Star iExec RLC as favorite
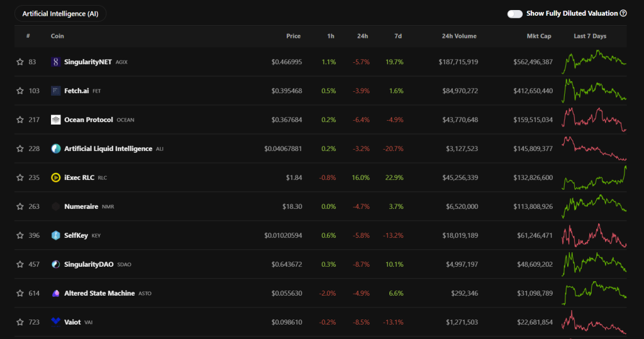 [x=19, y=177]
